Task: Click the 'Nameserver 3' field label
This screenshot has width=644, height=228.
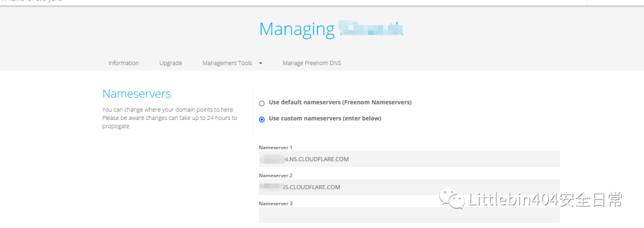Action: click(275, 204)
